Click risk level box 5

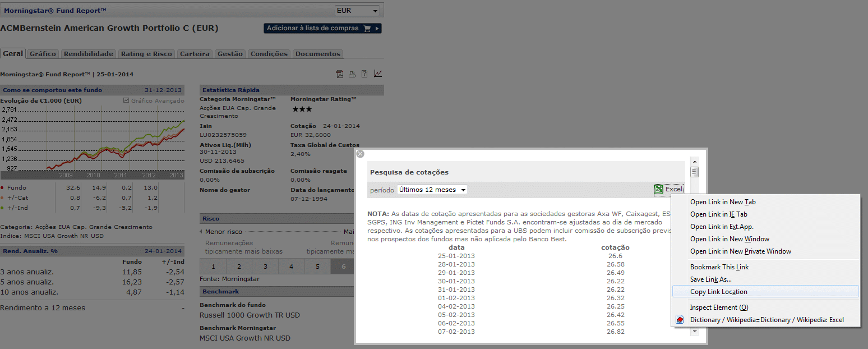317,267
